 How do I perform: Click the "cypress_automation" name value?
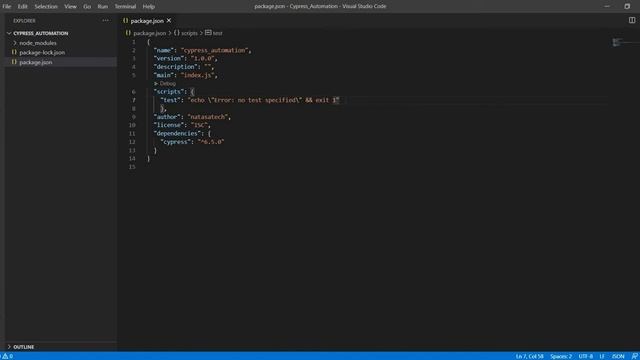(x=215, y=50)
